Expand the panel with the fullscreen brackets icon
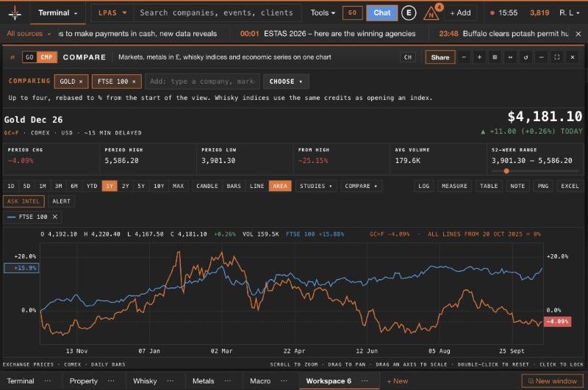This screenshot has width=588, height=390. [557, 57]
